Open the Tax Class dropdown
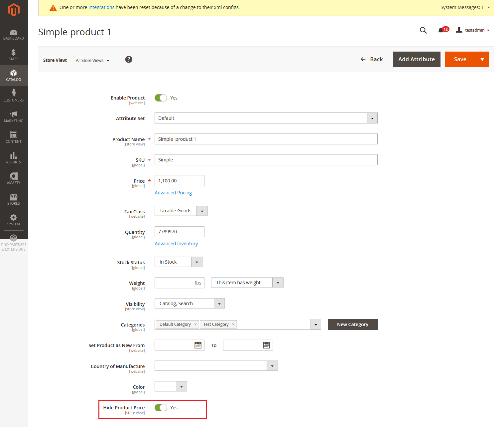Screen dimensions: 504x427 [202, 211]
